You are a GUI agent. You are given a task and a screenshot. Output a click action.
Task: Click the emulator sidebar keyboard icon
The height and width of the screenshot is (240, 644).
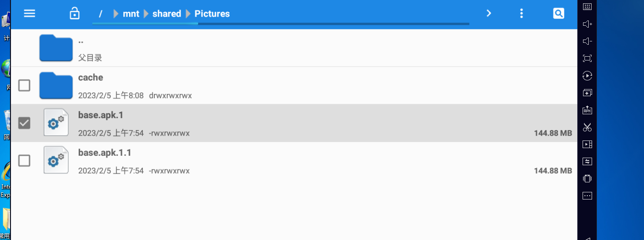pos(587,7)
